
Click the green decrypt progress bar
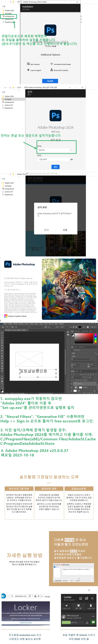coord(66,622)
